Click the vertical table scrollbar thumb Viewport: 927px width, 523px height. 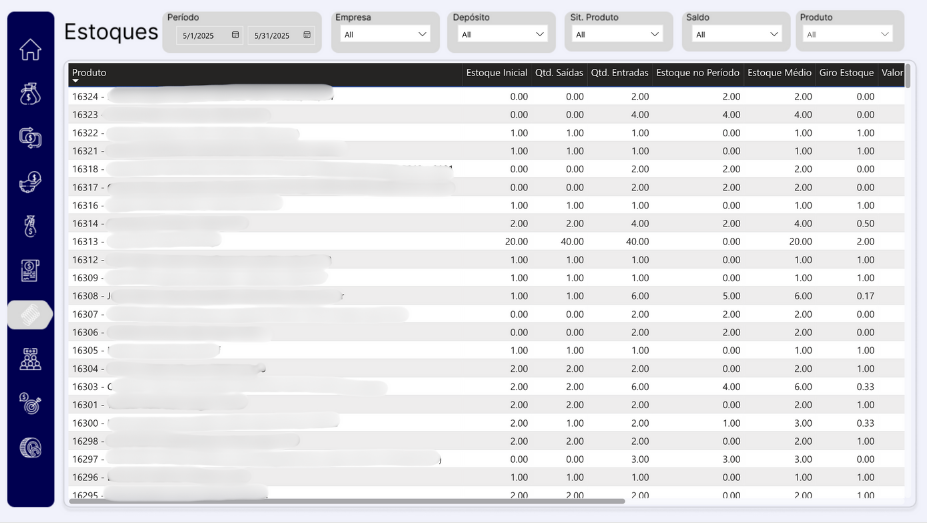(x=907, y=76)
